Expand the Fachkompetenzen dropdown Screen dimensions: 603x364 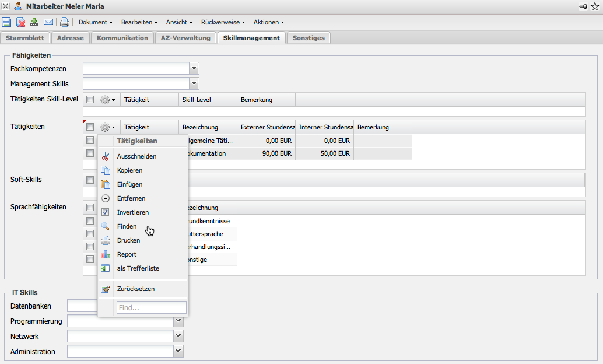(194, 69)
